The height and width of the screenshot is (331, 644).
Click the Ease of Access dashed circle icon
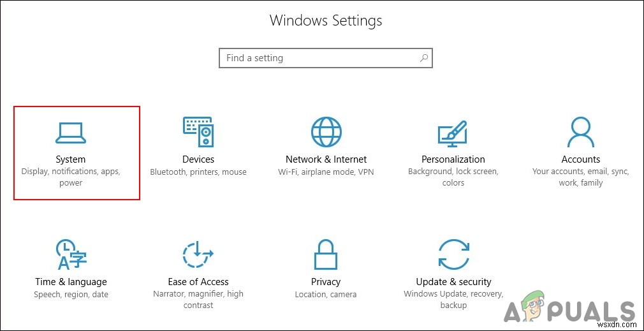pos(198,254)
